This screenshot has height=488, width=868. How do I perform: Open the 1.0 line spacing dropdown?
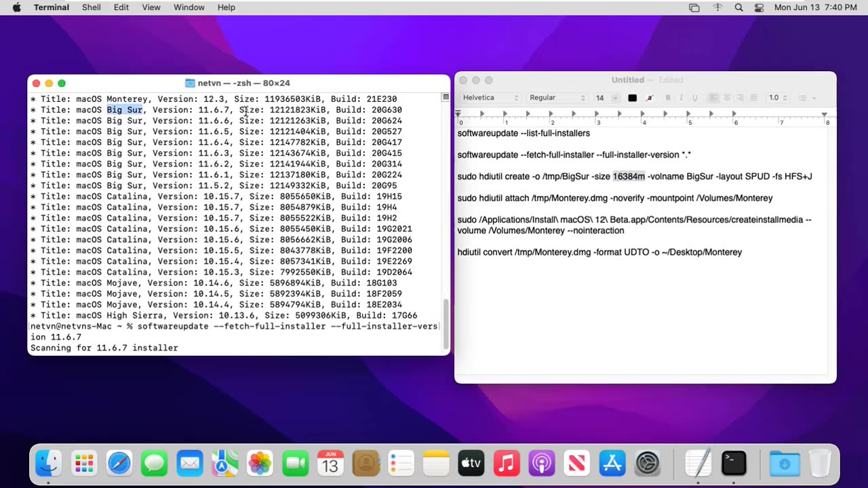coord(778,98)
